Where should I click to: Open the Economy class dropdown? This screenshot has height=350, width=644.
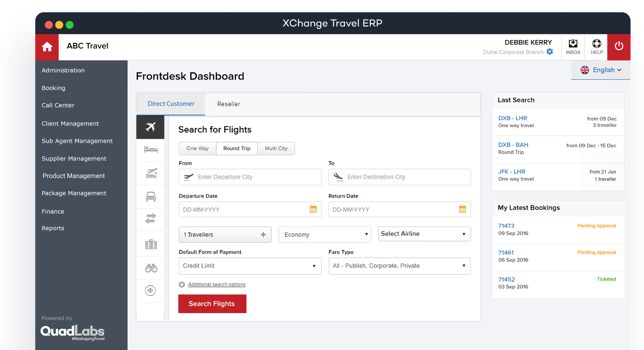[x=325, y=234]
